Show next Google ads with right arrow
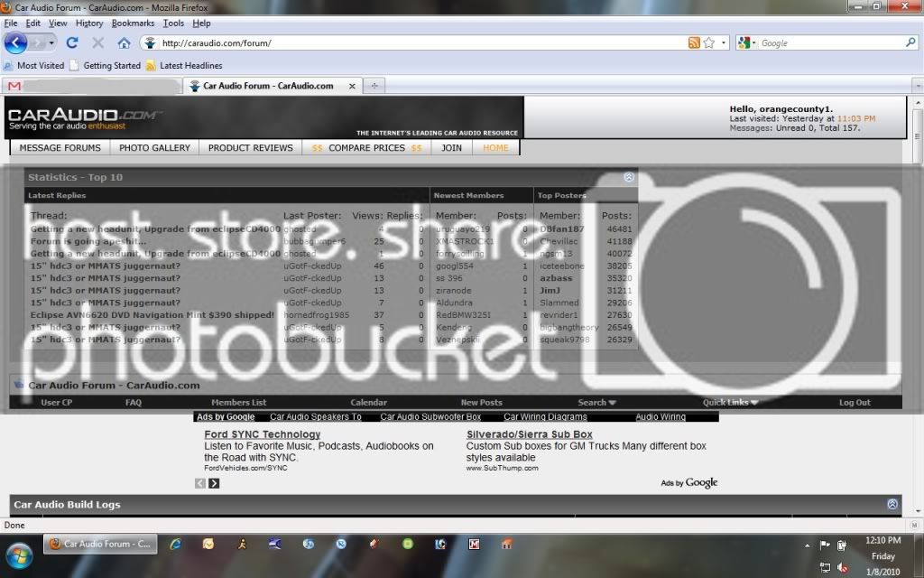Viewport: 924px width, 578px height. click(x=214, y=483)
